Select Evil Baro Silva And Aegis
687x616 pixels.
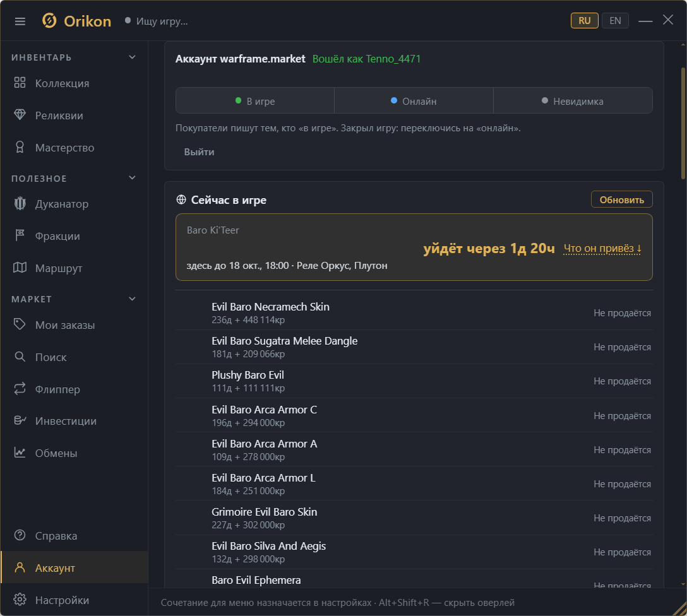pyautogui.click(x=414, y=552)
